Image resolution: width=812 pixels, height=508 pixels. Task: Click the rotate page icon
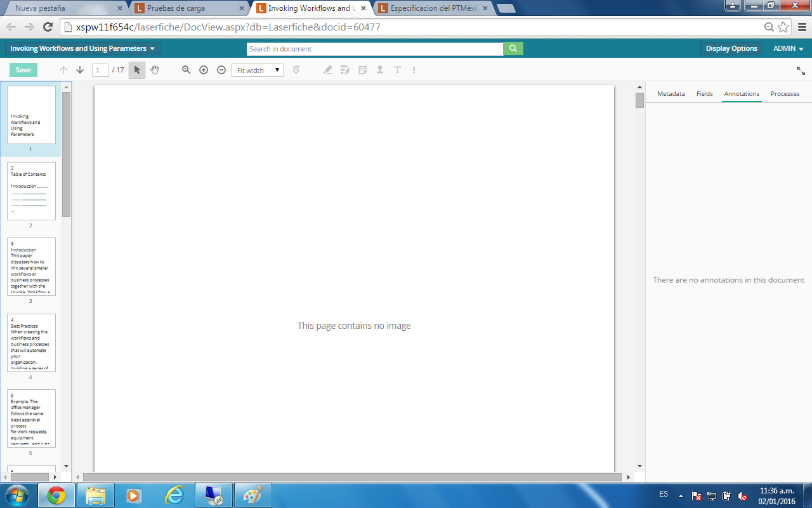[296, 70]
